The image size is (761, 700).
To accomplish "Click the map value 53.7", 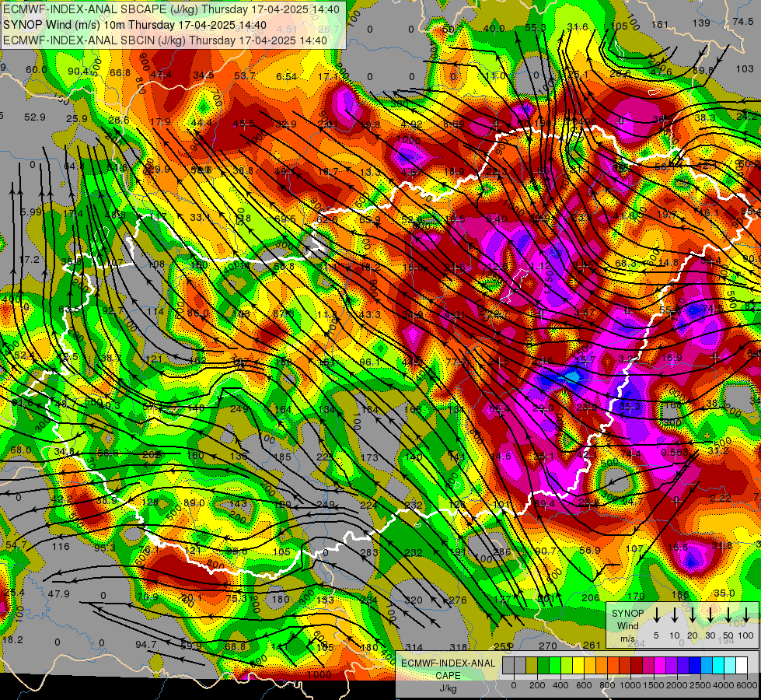I will click(x=245, y=75).
